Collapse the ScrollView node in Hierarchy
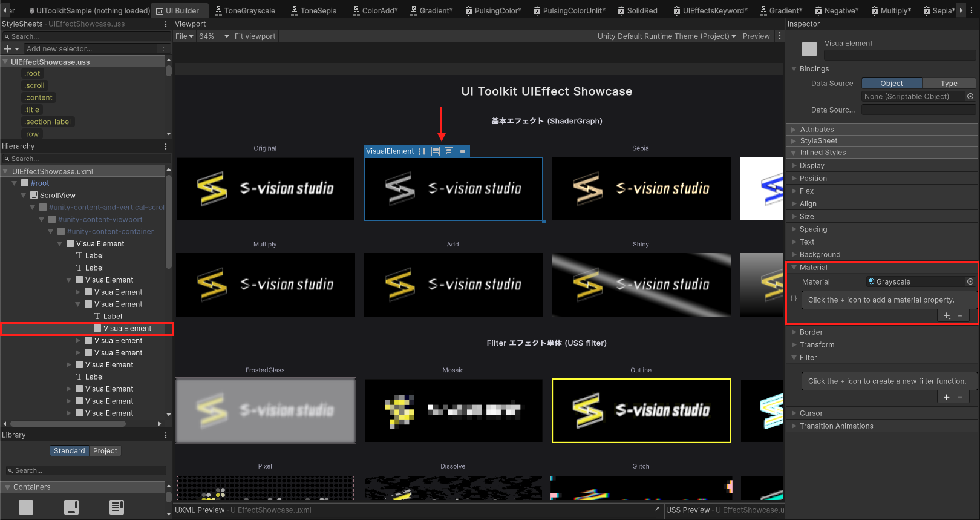 point(24,196)
